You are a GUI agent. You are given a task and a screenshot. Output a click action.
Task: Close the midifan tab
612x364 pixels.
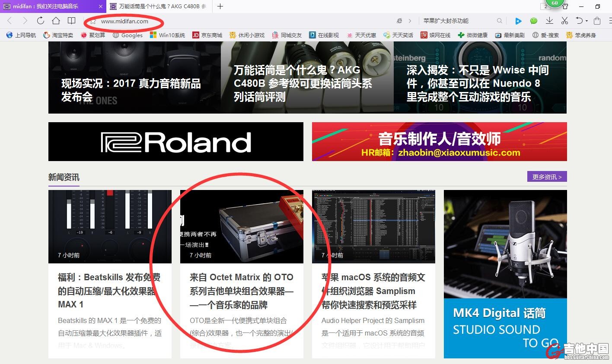click(x=100, y=6)
